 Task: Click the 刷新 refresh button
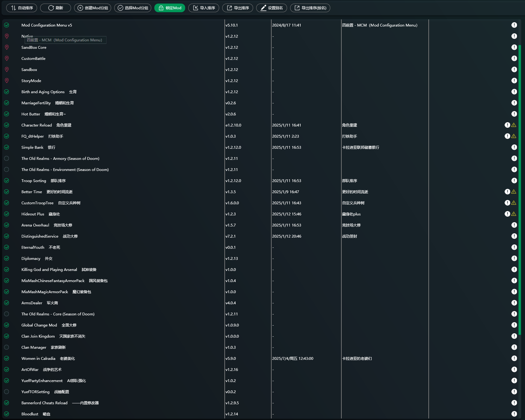click(56, 8)
